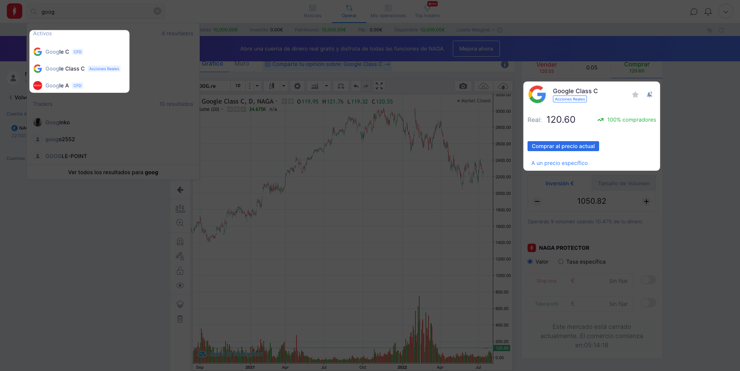The height and width of the screenshot is (371, 740).
Task: Increase investment with plus button
Action: pyautogui.click(x=646, y=202)
